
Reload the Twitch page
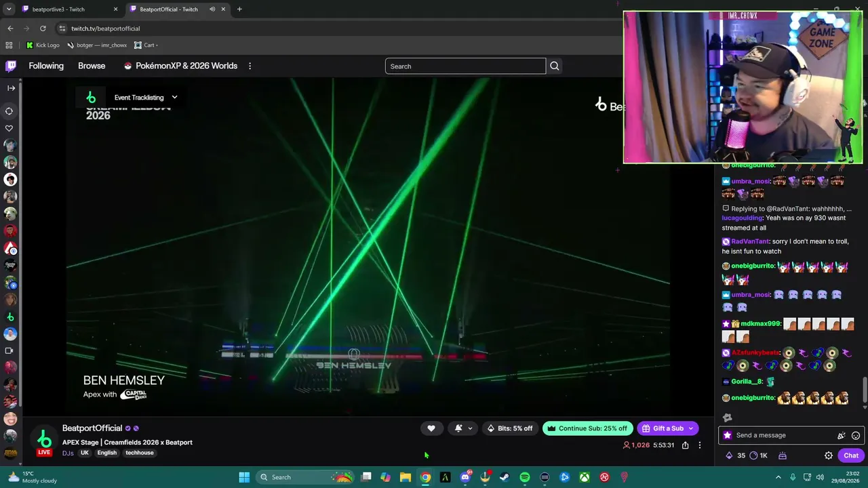(43, 28)
